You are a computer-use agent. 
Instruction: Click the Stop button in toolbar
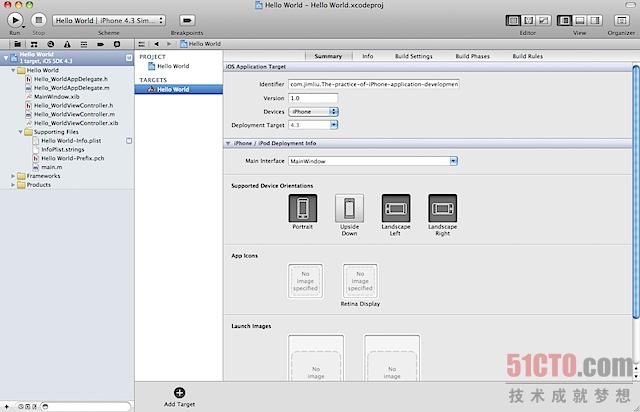point(39,20)
